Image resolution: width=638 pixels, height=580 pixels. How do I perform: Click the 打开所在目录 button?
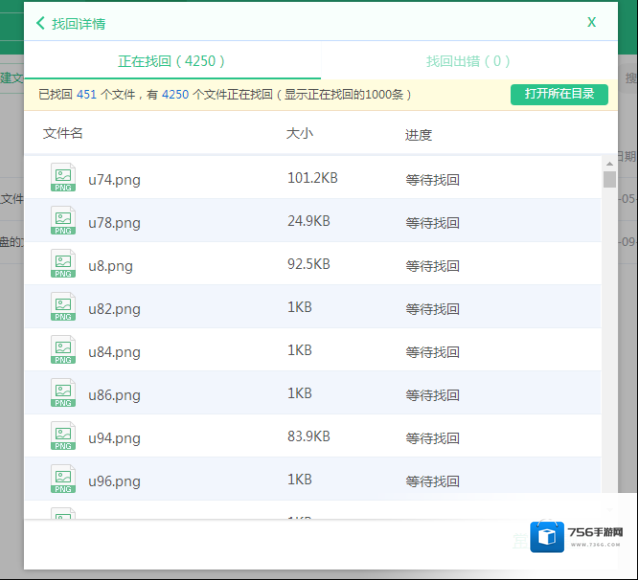(x=559, y=94)
